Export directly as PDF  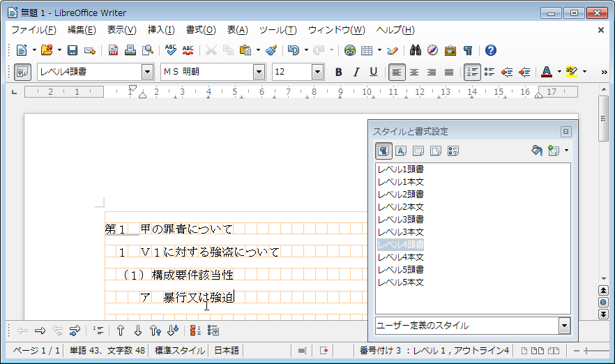[114, 50]
